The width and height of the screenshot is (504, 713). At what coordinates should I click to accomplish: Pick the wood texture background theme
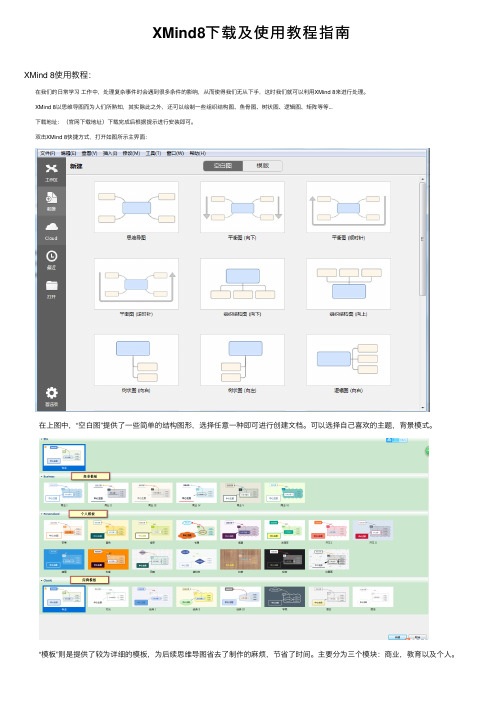pyautogui.click(x=240, y=559)
